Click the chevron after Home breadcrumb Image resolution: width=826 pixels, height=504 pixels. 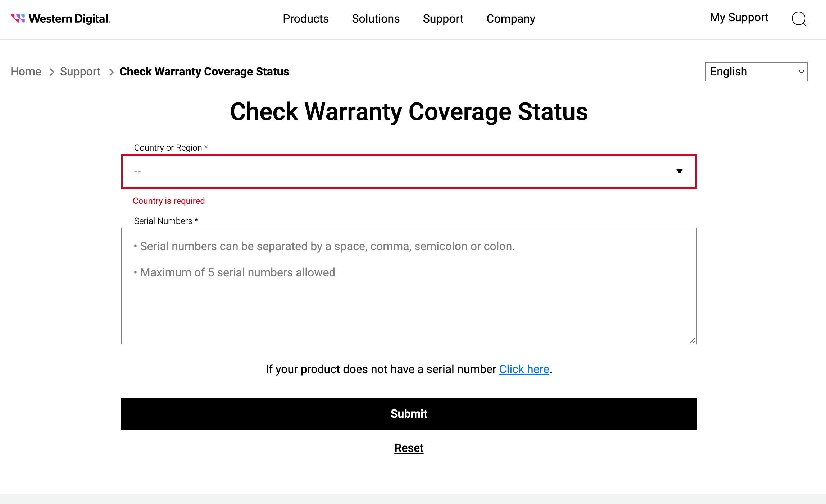52,72
